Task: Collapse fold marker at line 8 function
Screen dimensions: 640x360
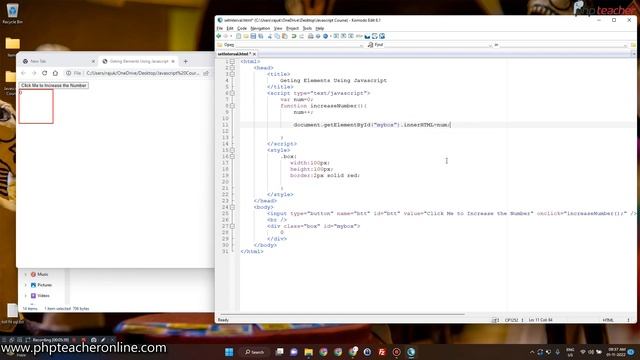Action: pos(232,106)
